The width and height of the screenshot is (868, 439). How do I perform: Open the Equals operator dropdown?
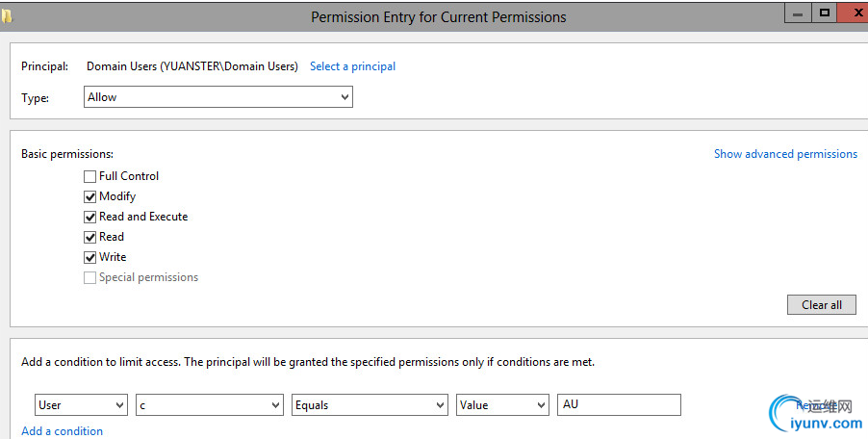coord(370,405)
